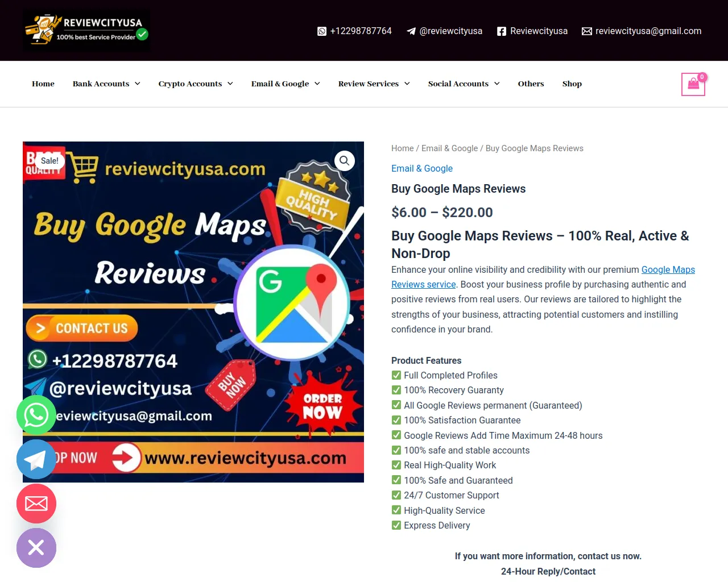Viewport: 728px width, 582px height.
Task: Close the floating contact buttons
Action: click(36, 548)
